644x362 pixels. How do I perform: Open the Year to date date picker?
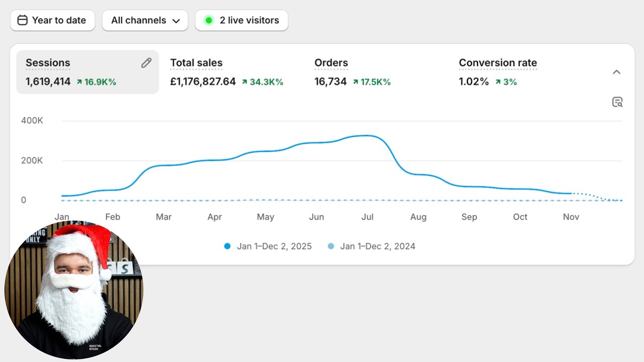coord(52,21)
